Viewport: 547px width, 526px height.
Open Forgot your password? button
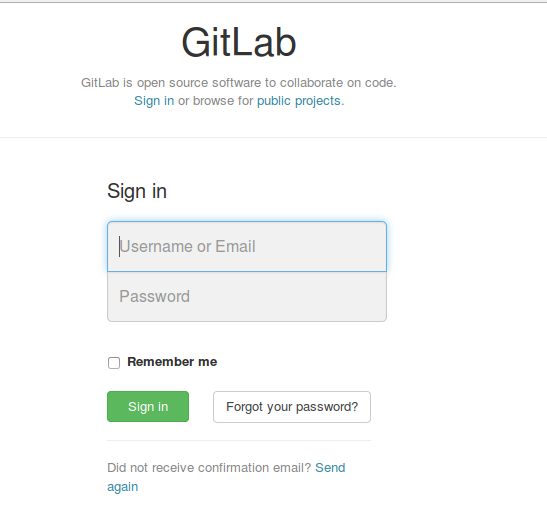click(x=292, y=407)
